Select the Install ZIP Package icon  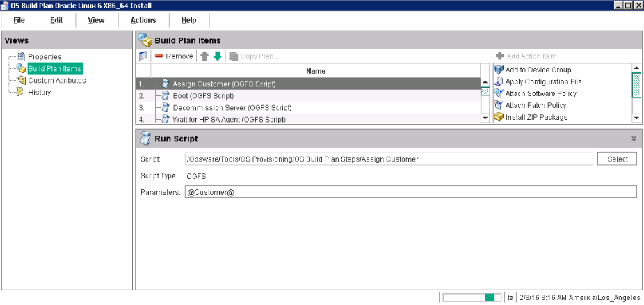click(498, 117)
